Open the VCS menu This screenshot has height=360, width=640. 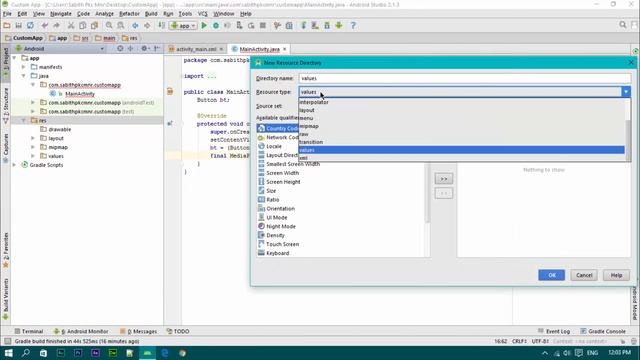pyautogui.click(x=202, y=13)
